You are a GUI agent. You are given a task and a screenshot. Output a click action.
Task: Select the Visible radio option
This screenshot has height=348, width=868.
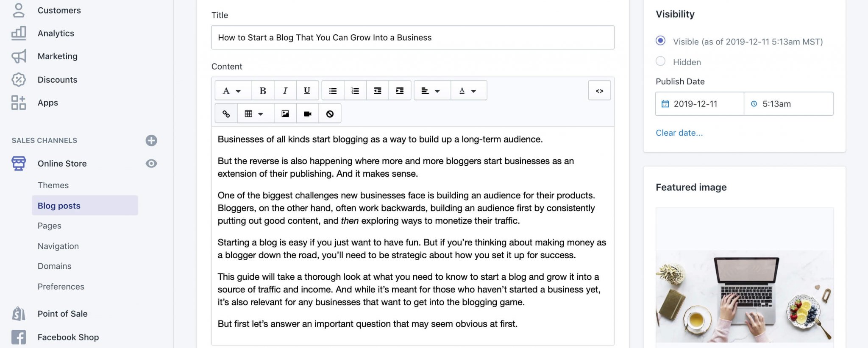[x=660, y=41]
